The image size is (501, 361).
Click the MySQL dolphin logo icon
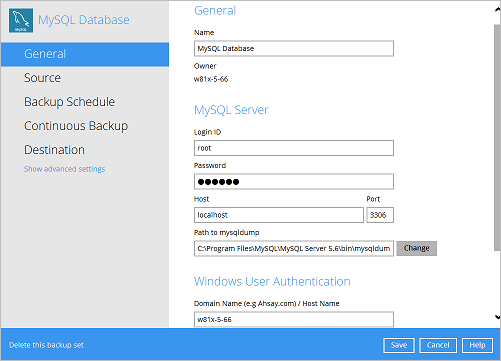[x=21, y=21]
